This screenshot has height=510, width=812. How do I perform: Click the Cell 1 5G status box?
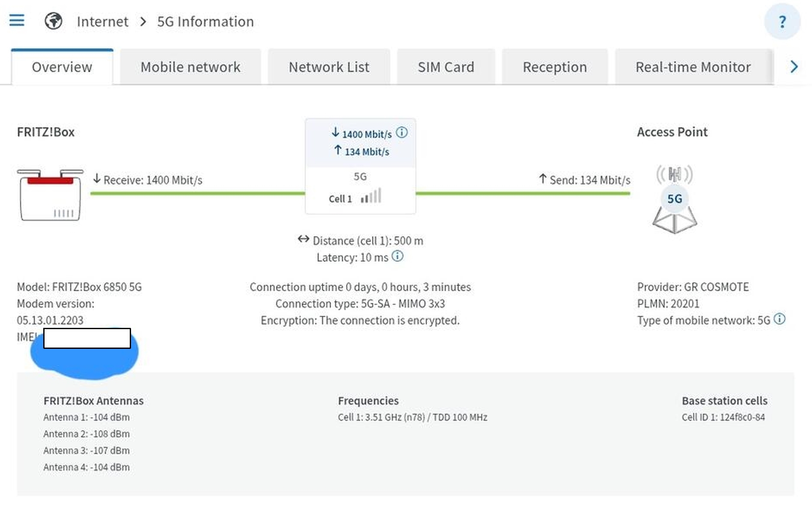(x=360, y=166)
